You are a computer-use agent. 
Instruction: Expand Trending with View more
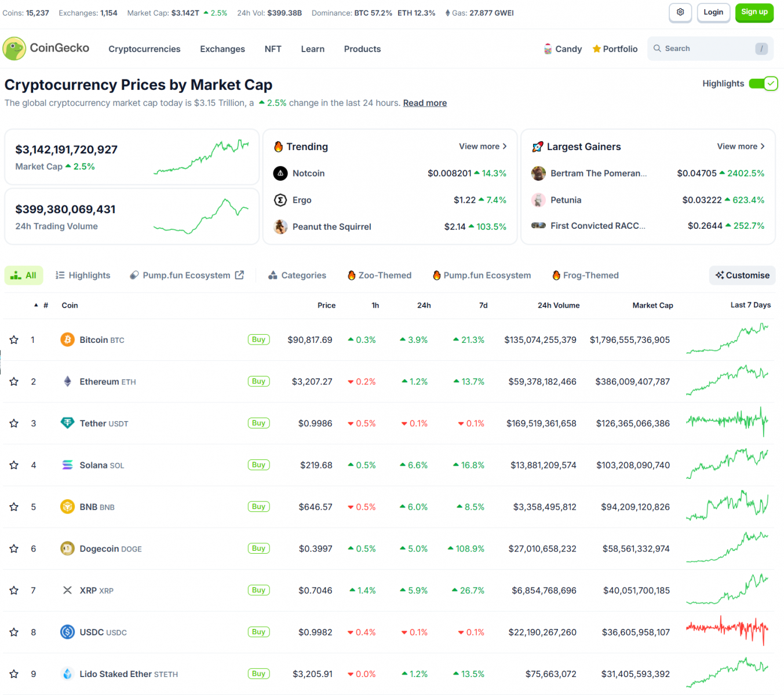pyautogui.click(x=483, y=147)
